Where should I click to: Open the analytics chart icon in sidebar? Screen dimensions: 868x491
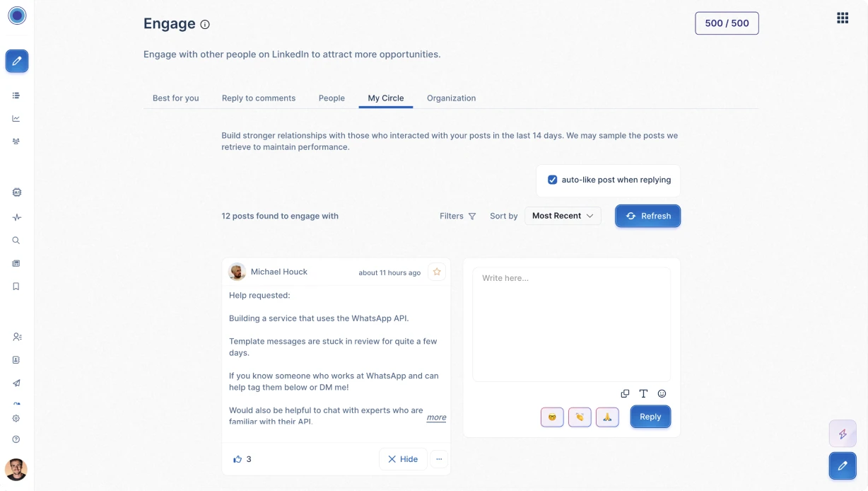pos(16,118)
